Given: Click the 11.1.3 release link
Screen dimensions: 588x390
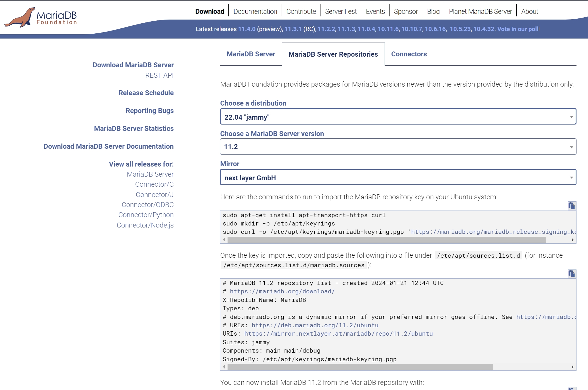Looking at the screenshot, I should tap(346, 29).
